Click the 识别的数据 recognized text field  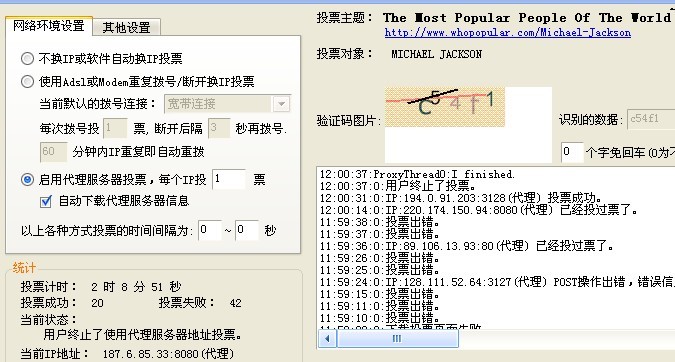click(x=651, y=119)
